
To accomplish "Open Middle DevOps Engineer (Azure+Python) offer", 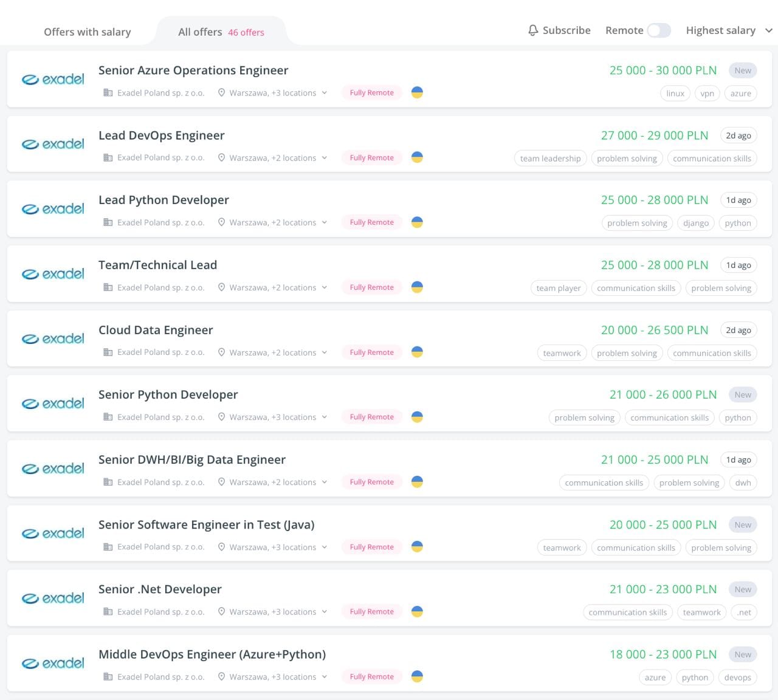I will pos(390,663).
